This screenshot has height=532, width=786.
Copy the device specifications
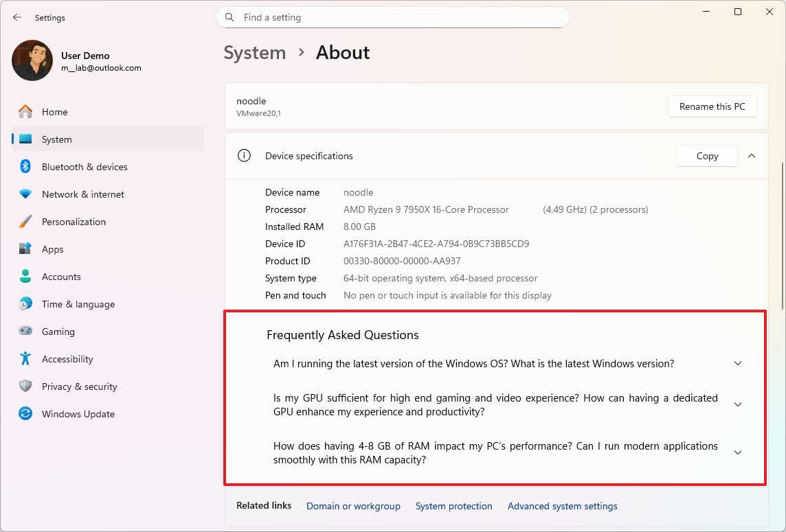click(x=707, y=156)
